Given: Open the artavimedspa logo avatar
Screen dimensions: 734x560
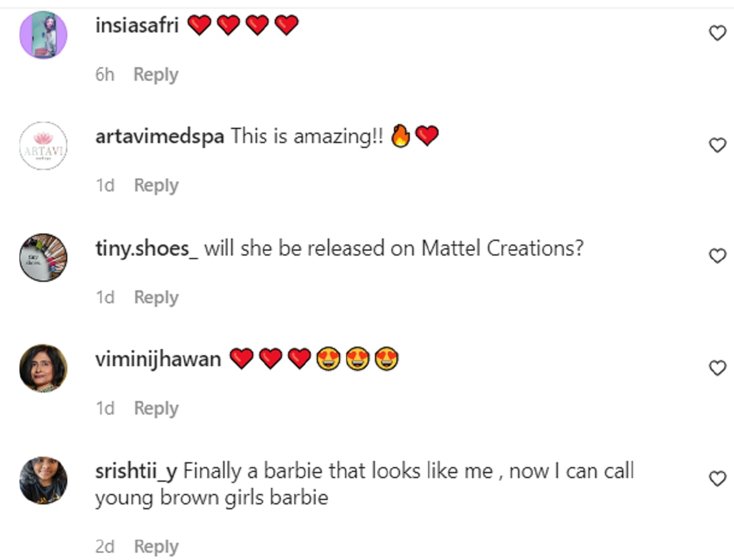Looking at the screenshot, I should click(43, 146).
